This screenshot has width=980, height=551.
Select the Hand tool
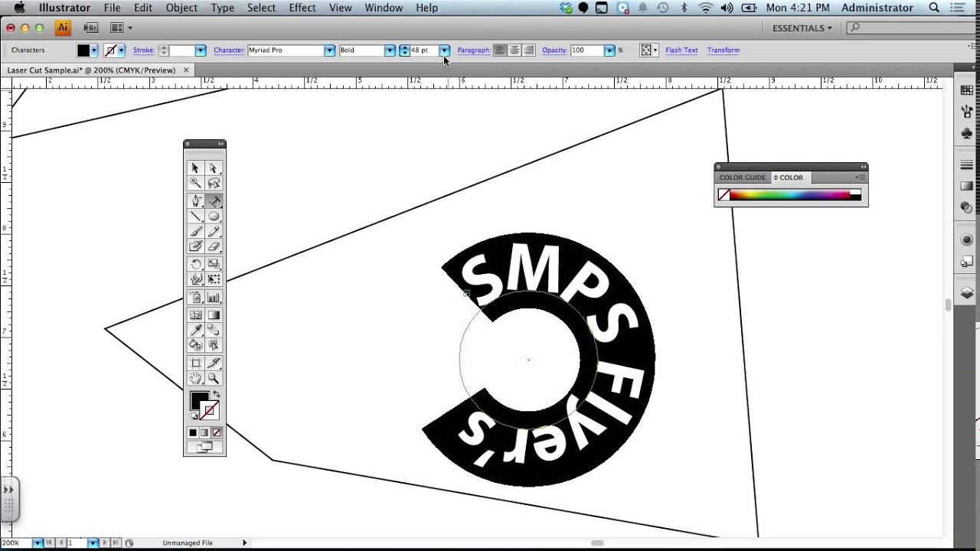pyautogui.click(x=196, y=379)
